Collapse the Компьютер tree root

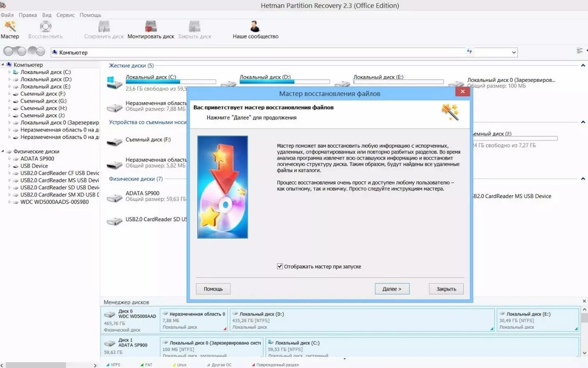coord(3,65)
